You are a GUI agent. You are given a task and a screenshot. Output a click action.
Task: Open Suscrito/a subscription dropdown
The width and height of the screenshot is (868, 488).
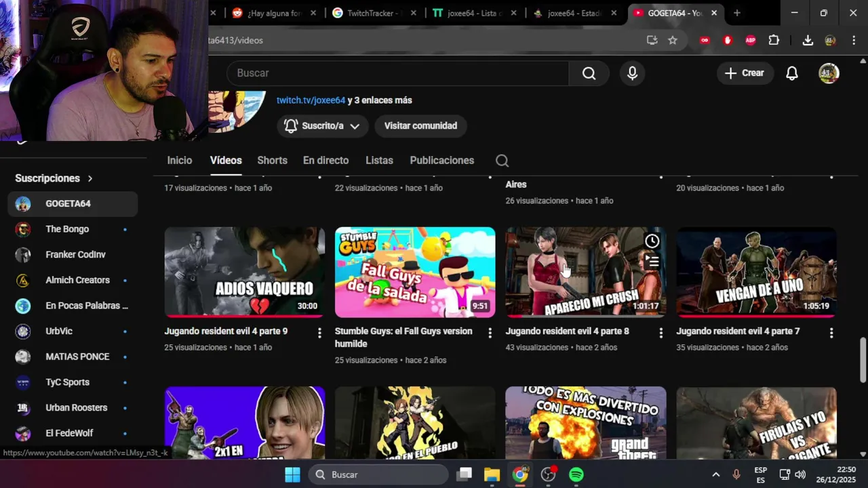click(322, 126)
